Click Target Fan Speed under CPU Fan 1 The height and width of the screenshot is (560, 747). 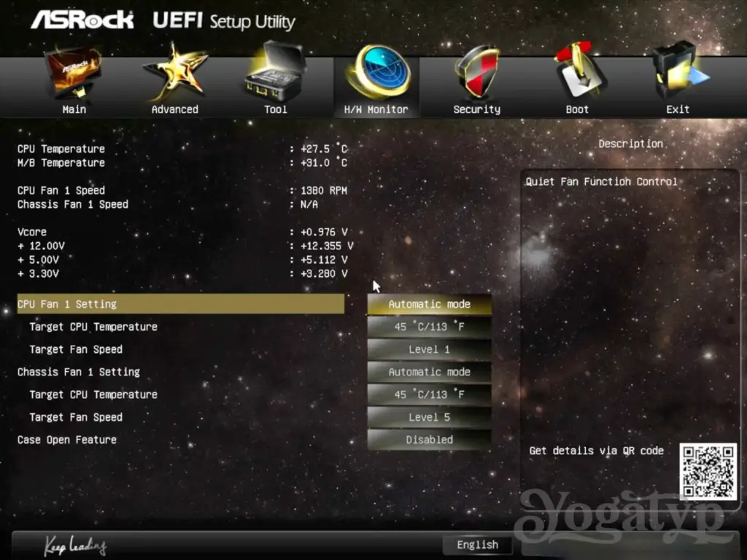pyautogui.click(x=76, y=349)
